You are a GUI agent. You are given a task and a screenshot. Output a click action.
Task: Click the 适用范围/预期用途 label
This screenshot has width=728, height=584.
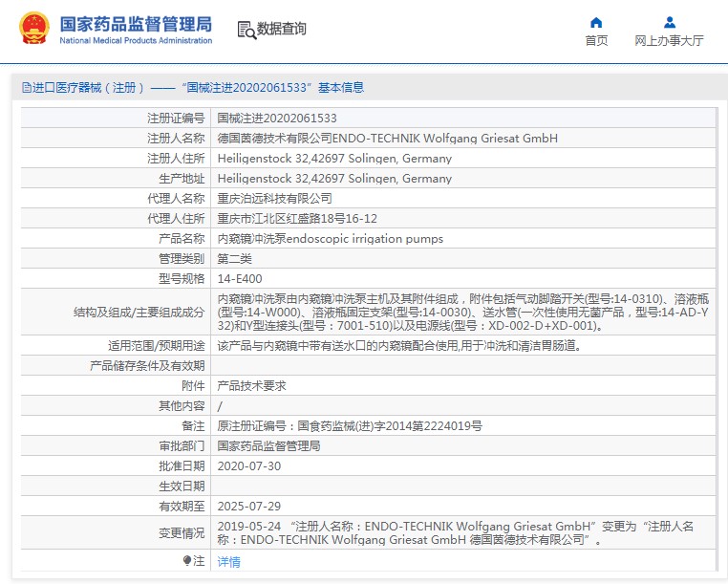pos(156,345)
